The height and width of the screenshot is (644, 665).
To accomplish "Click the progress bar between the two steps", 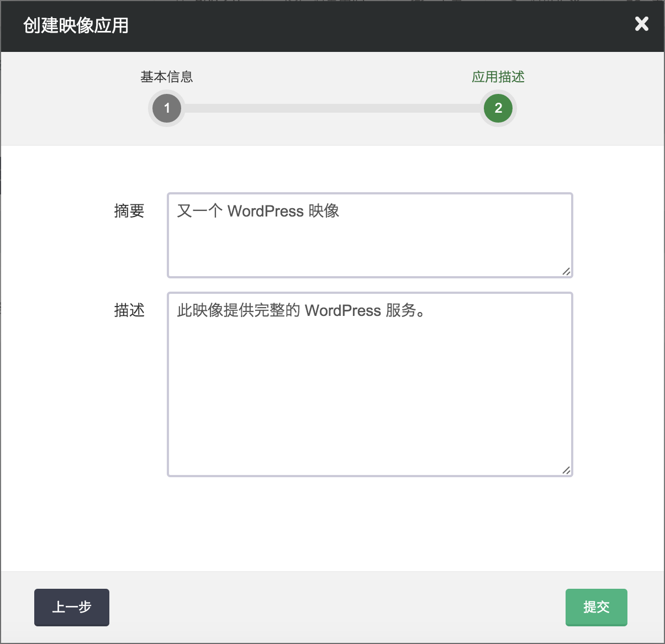I will pos(331,108).
